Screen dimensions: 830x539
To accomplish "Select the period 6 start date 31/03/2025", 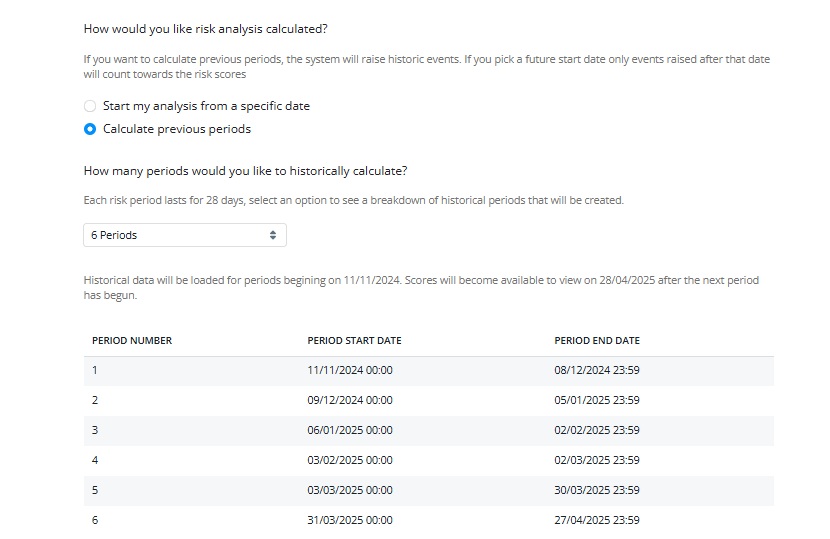I will tap(350, 520).
